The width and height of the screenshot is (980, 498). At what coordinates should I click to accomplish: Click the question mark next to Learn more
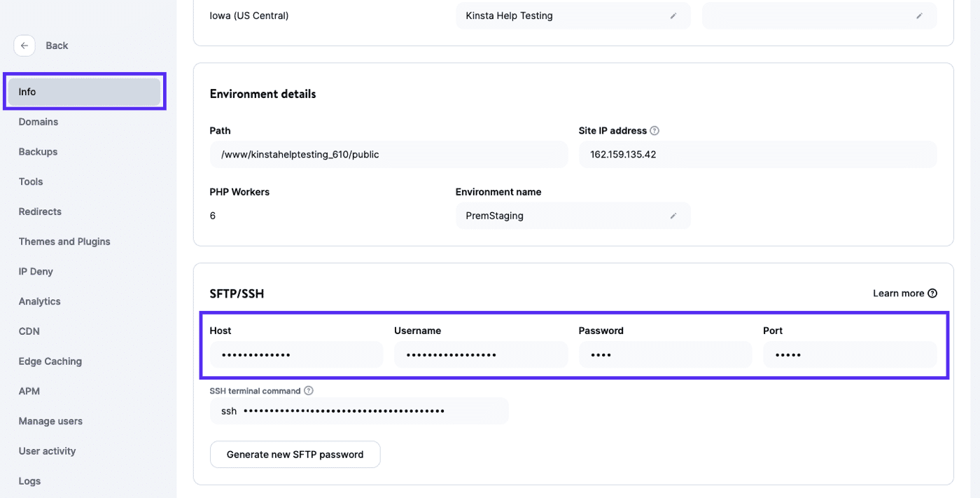932,293
